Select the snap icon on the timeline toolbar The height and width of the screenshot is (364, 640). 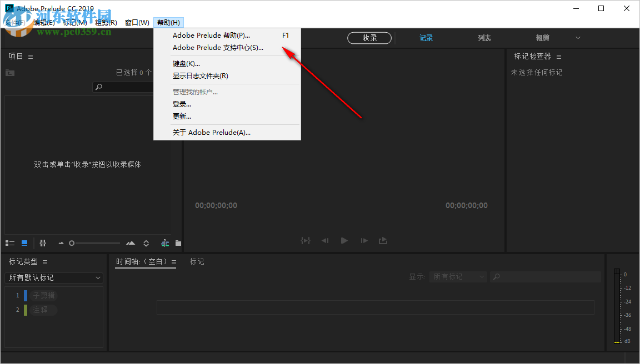pos(164,242)
